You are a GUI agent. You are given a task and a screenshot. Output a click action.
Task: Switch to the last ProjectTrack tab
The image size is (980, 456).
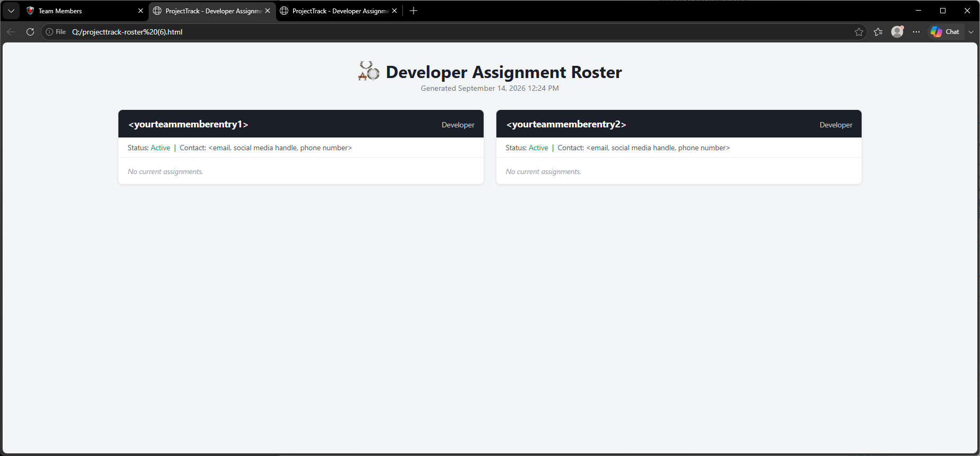click(x=339, y=11)
